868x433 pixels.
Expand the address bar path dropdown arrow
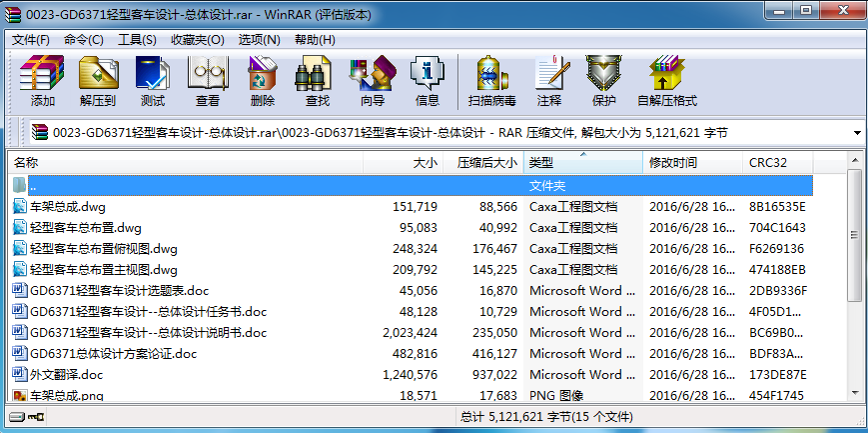(x=857, y=133)
